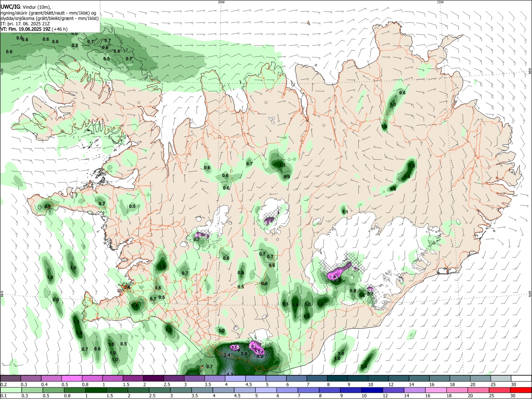Pick the white 30 swatch in the snow scale
Viewport: 532px width, 399px height.
(x=521, y=379)
